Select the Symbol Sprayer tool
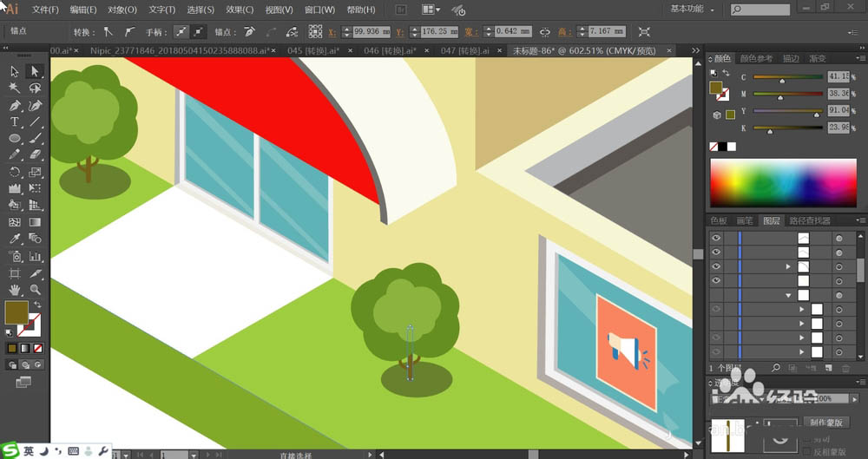Viewport: 868px width, 459px height. point(15,256)
